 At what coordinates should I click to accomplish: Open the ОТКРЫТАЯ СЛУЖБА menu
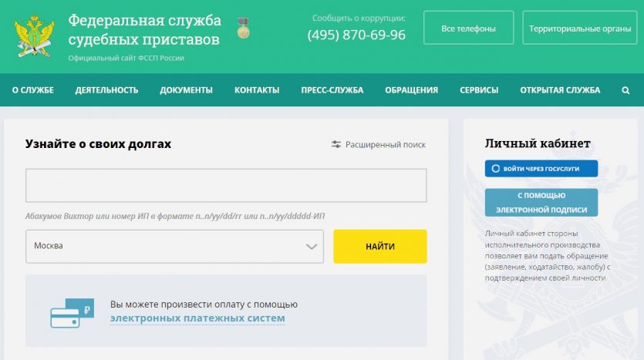[x=560, y=90]
